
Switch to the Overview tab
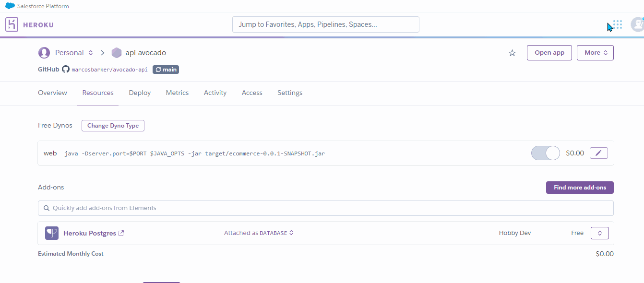click(52, 93)
